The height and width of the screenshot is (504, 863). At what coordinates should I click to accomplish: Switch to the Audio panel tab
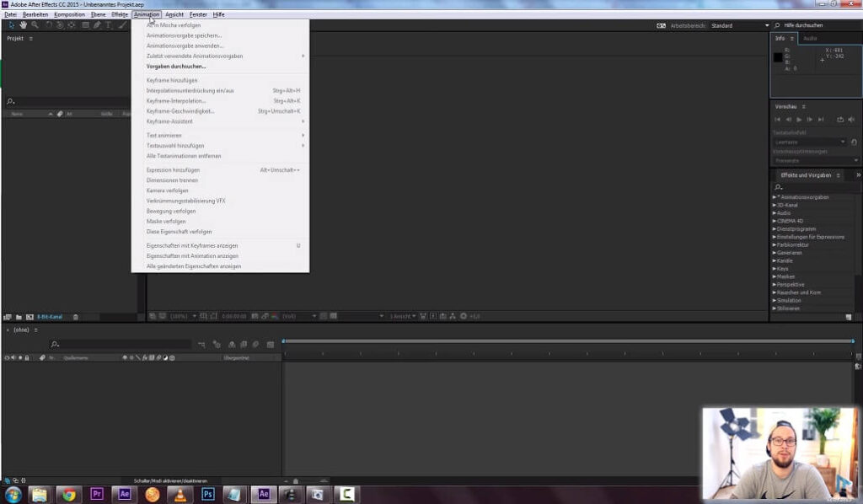point(809,39)
